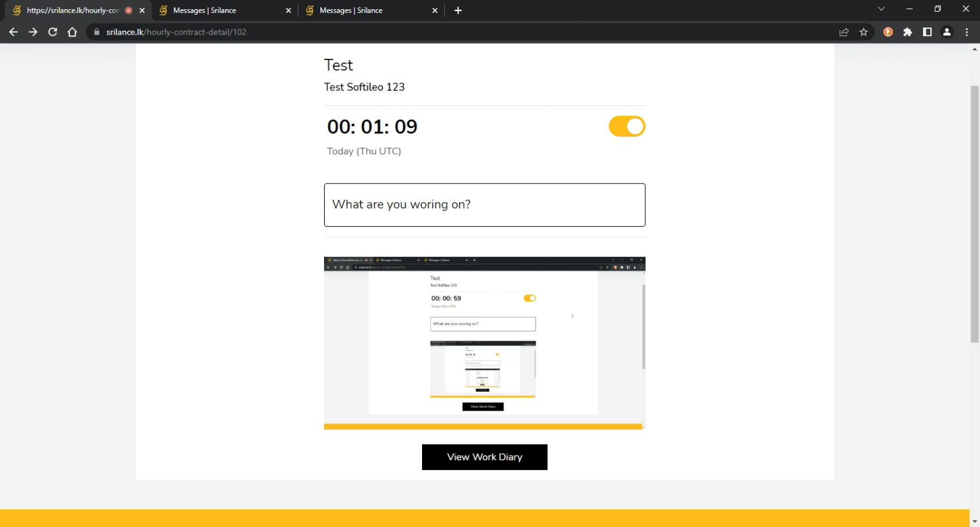Viewport: 980px width, 527px height.
Task: Close the hourly-contract browser tab
Action: [142, 10]
